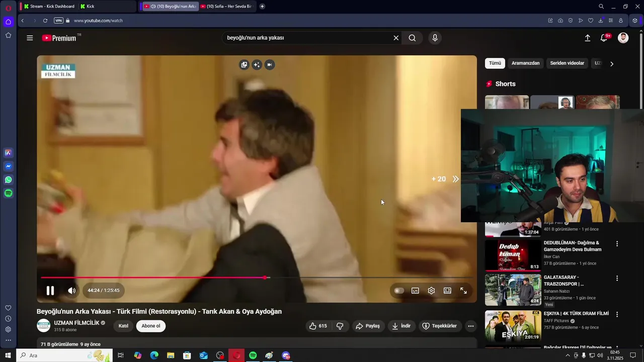
Task: Run the YouTube search magnifier button
Action: click(412, 38)
